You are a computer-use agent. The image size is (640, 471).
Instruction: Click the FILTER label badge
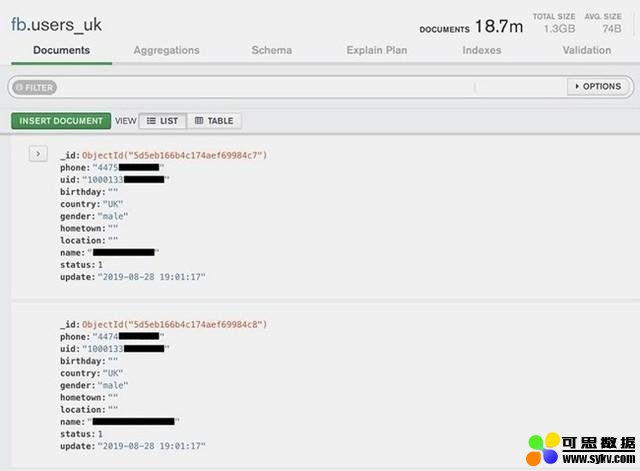point(34,87)
